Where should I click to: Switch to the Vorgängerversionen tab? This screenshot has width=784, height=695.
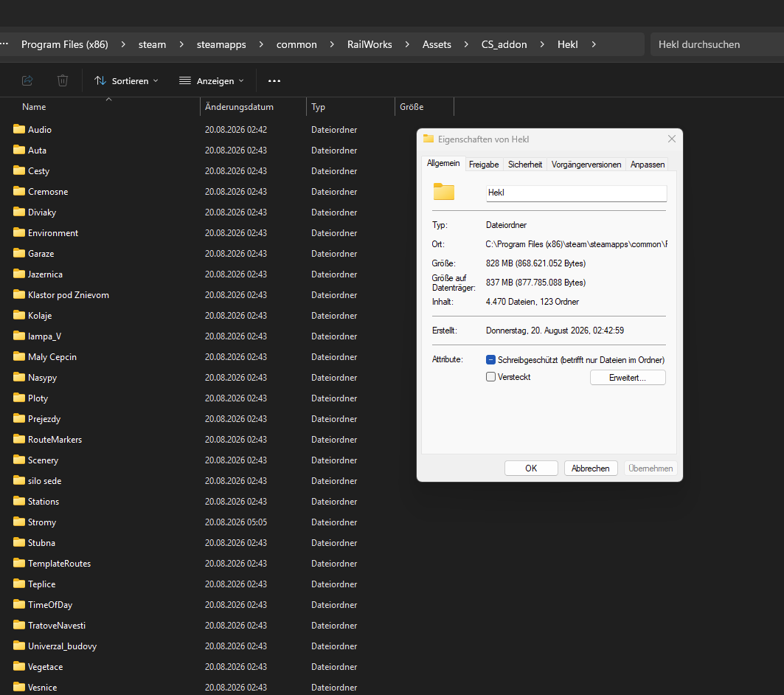click(x=586, y=165)
